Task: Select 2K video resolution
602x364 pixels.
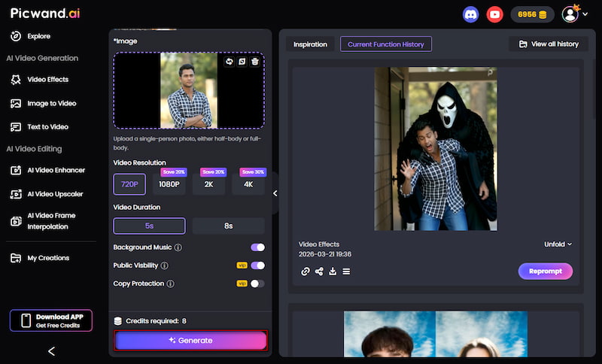Action: pos(208,184)
